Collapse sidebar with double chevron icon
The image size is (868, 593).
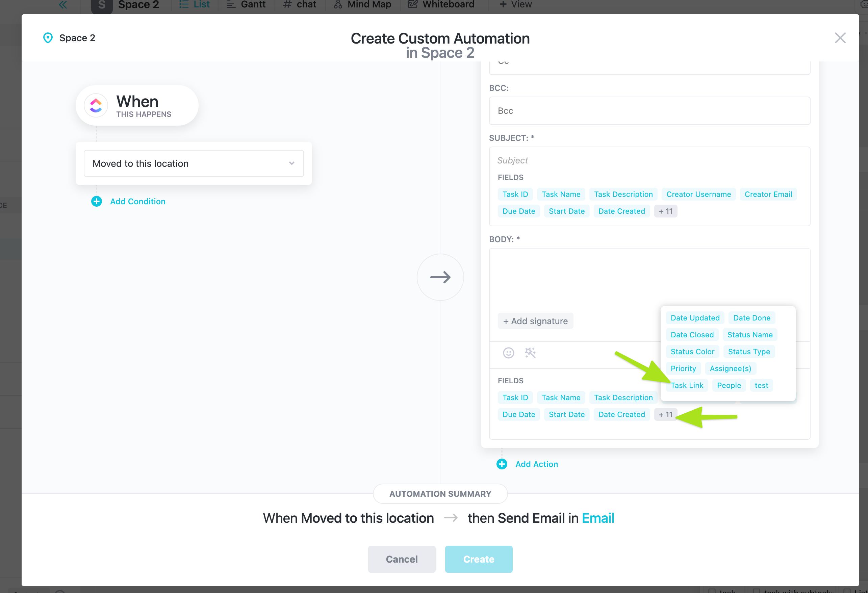[x=63, y=5]
